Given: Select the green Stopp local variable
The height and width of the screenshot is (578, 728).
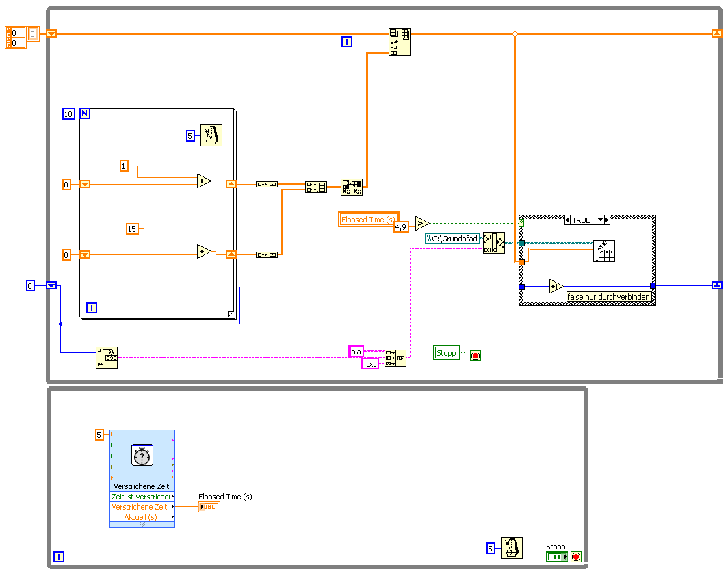Looking at the screenshot, I should click(447, 353).
